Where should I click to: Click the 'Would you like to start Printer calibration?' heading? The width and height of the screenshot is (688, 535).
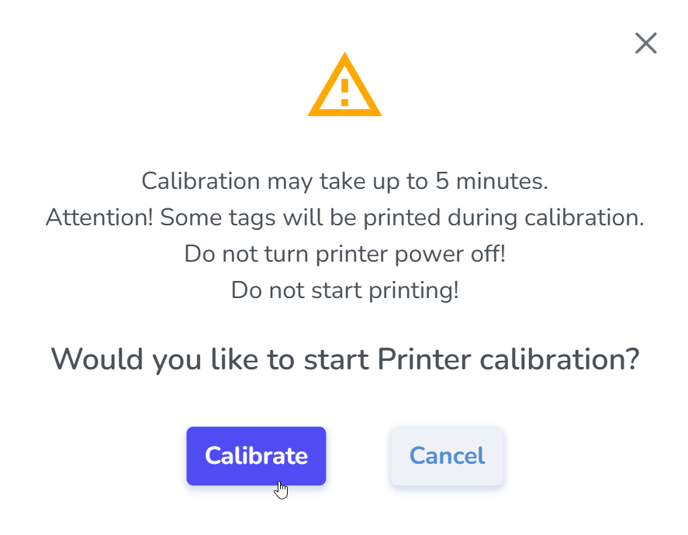(x=345, y=360)
